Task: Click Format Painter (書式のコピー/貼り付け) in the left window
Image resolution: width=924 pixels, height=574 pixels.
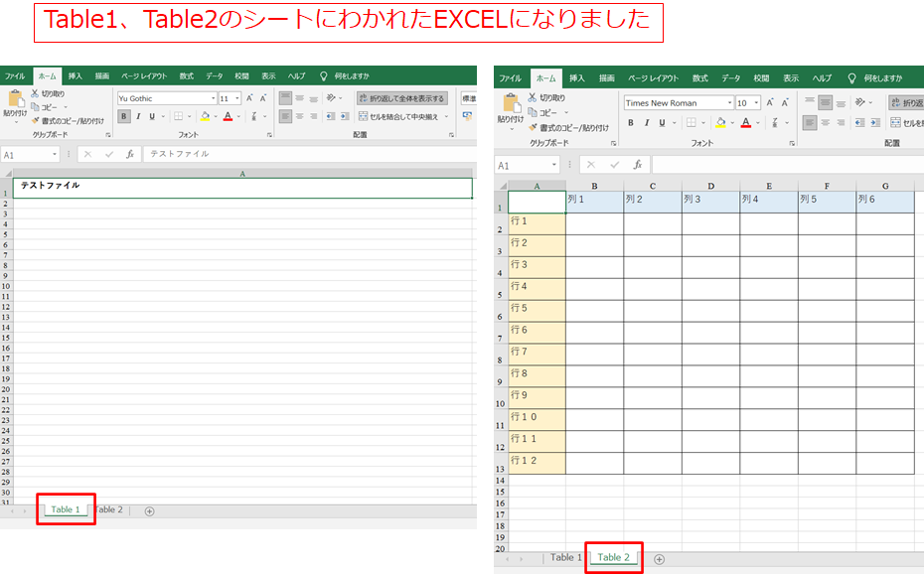Action: pos(68,120)
